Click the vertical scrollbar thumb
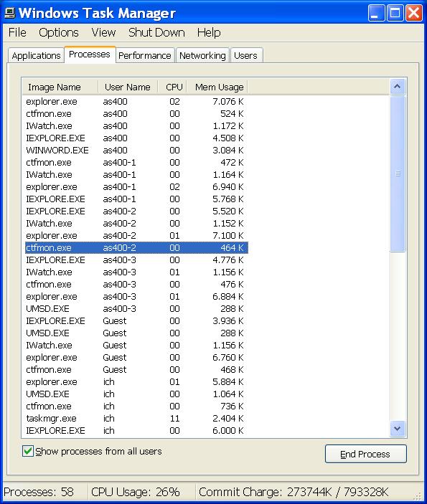The width and height of the screenshot is (427, 504). (398, 173)
